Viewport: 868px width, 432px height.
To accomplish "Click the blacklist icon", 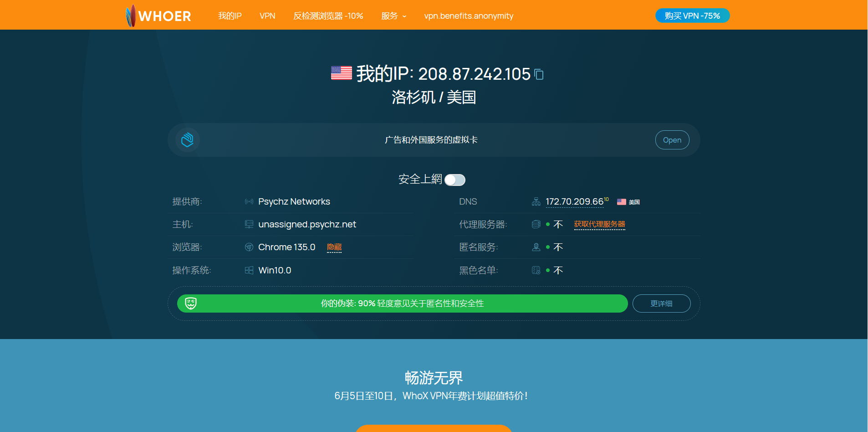I will [536, 270].
